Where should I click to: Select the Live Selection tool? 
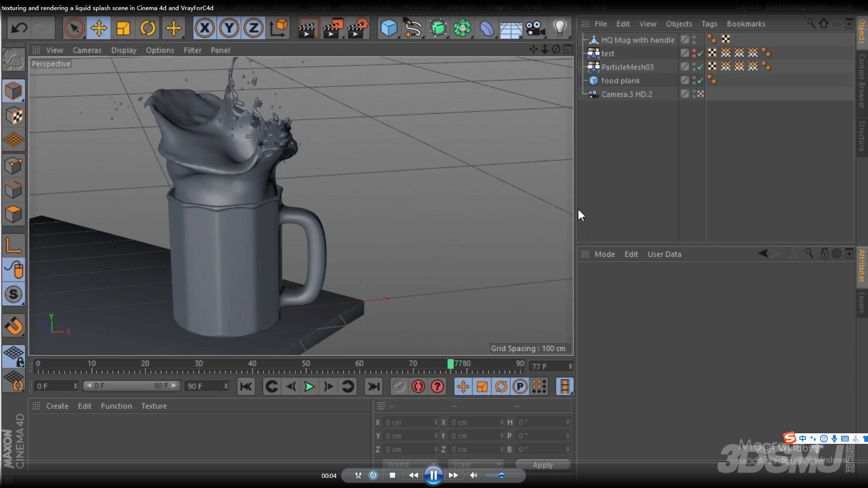coord(74,28)
